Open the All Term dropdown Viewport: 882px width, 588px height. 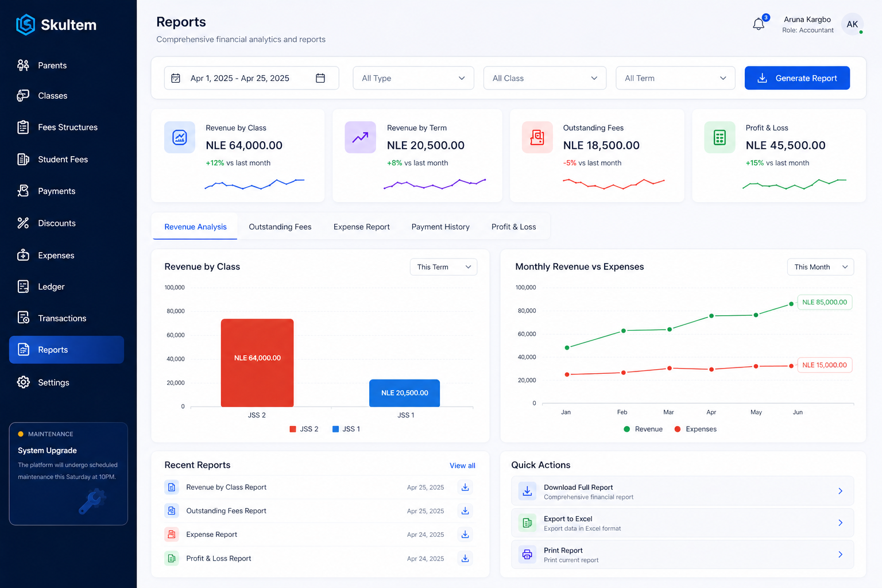(x=675, y=78)
